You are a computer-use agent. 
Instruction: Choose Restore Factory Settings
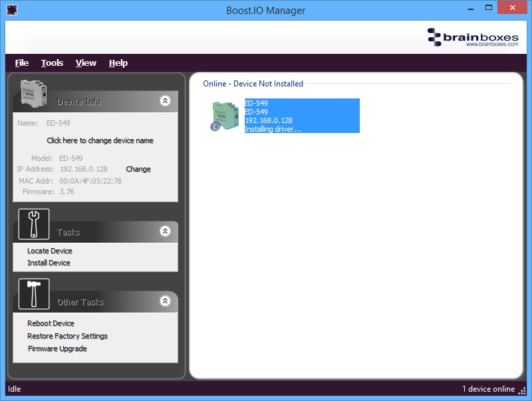coord(67,336)
